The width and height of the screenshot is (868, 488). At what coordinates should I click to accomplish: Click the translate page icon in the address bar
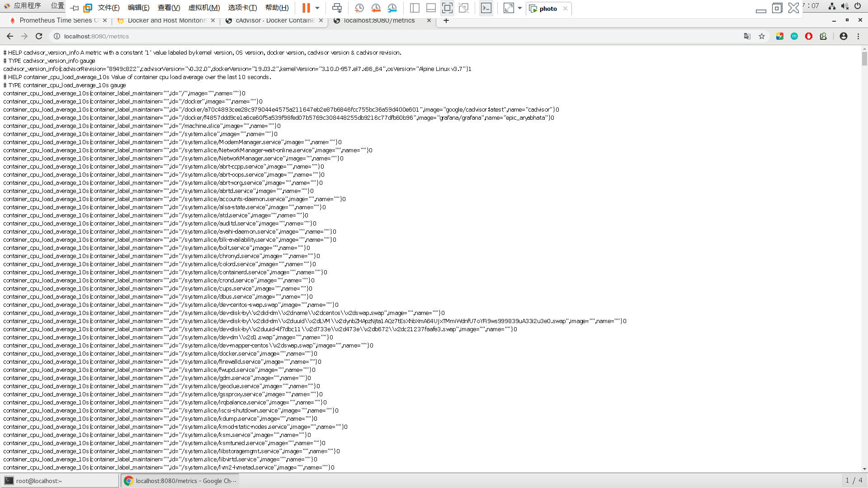(747, 36)
